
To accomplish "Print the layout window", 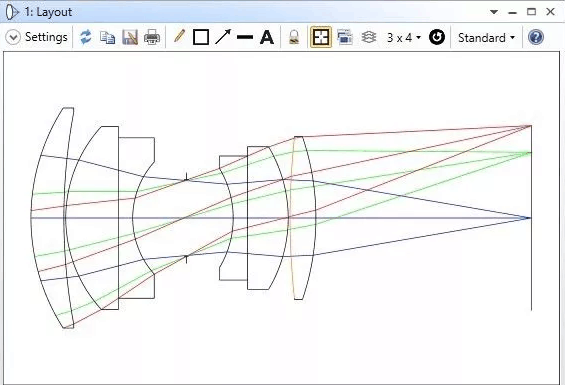I will pyautogui.click(x=152, y=37).
